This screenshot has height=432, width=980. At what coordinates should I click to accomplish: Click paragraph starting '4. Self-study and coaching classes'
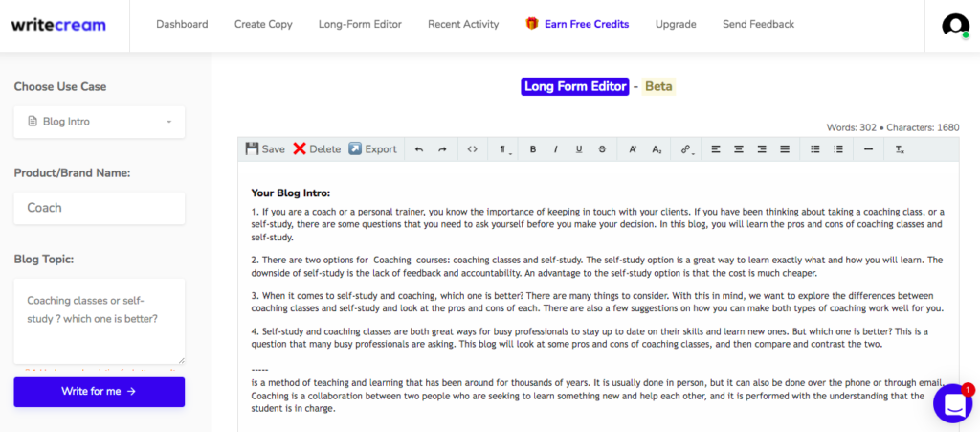(590, 337)
